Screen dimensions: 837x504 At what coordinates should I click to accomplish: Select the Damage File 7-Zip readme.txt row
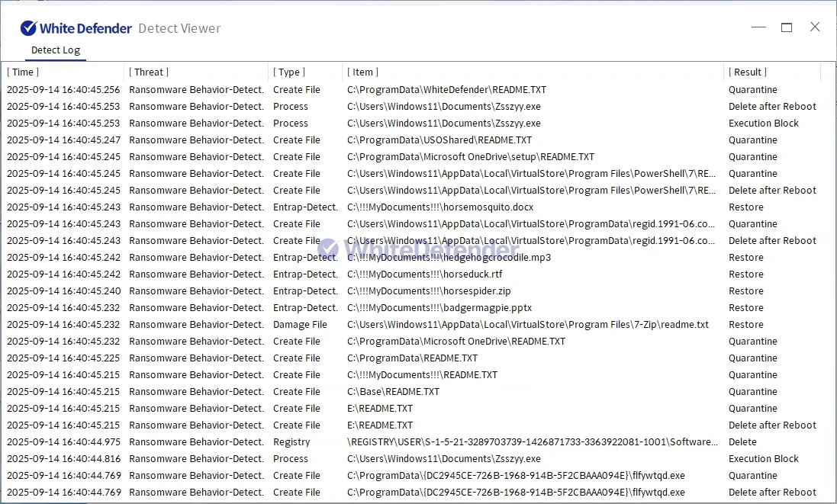[x=527, y=325]
